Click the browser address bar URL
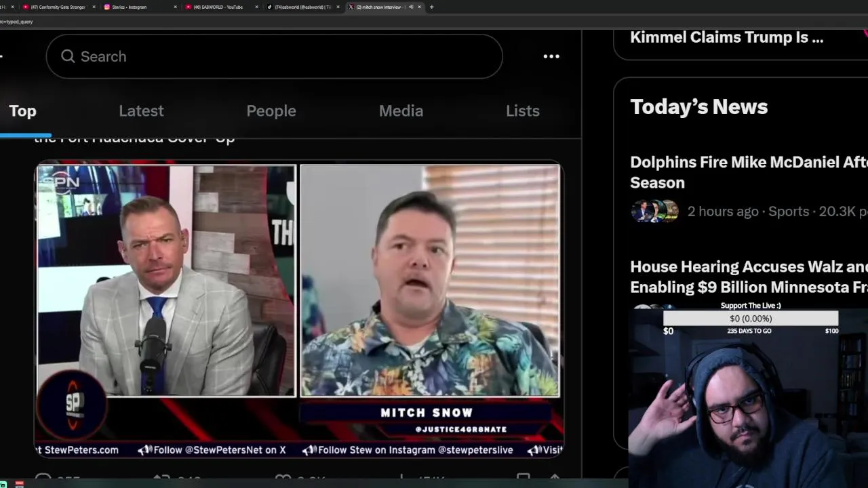This screenshot has height=488, width=868. (x=16, y=22)
